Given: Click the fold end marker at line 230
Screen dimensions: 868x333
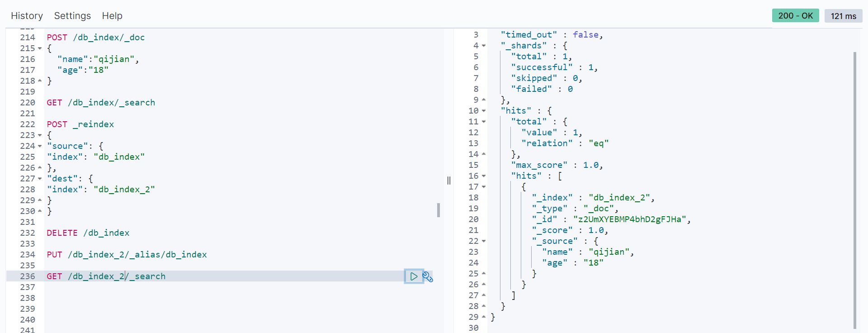Looking at the screenshot, I should pos(40,211).
